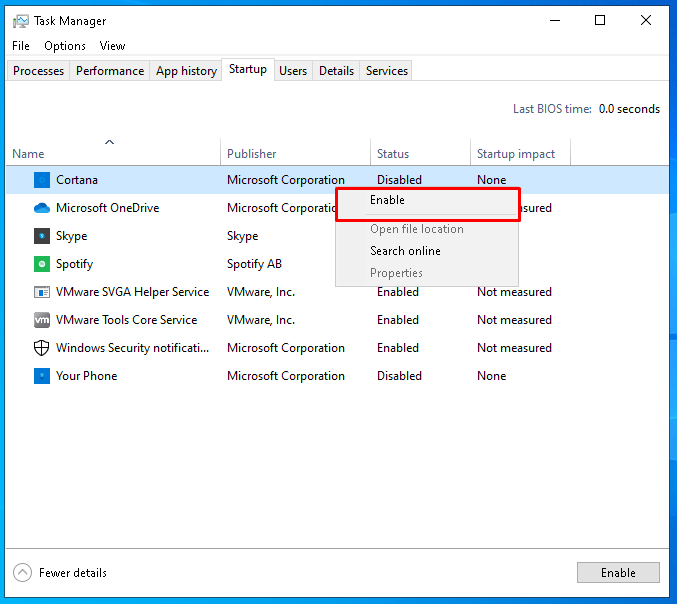Viewport: 677px width, 604px height.
Task: Choose Search online in the context menu
Action: 427,251
